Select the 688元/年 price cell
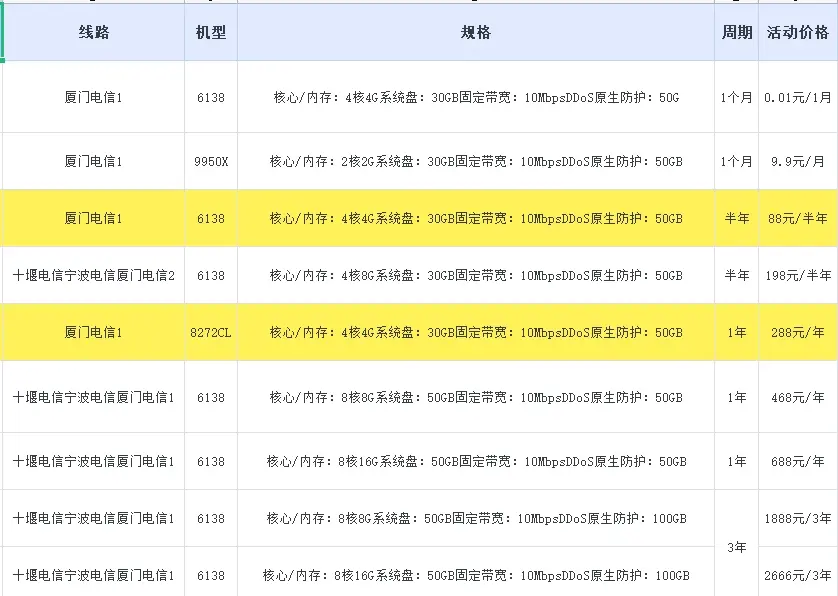The image size is (838, 596). [798, 461]
